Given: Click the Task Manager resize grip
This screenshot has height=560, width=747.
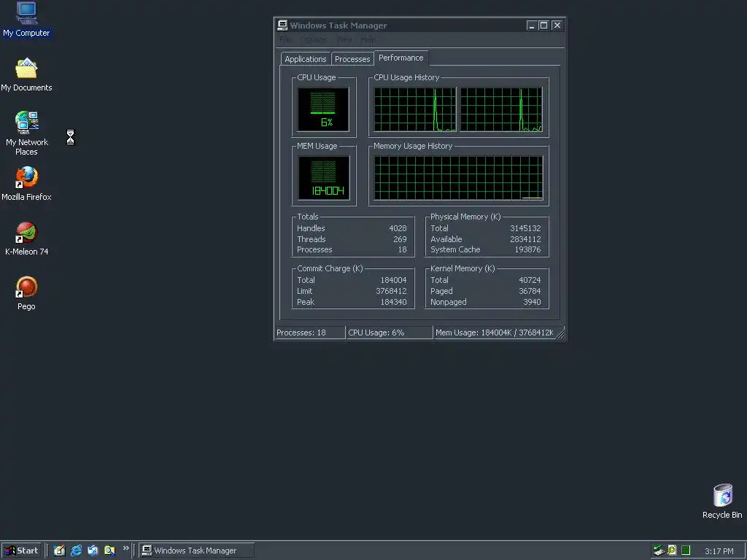Looking at the screenshot, I should [x=561, y=334].
